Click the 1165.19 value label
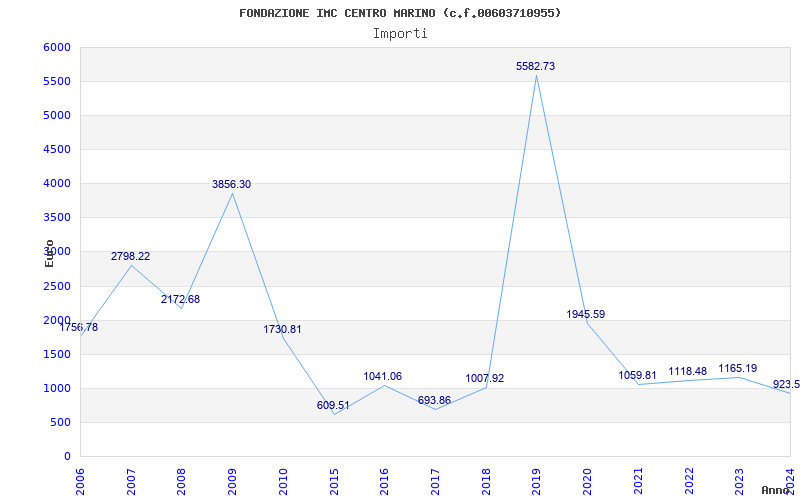Image resolution: width=800 pixels, height=500 pixels. [738, 368]
